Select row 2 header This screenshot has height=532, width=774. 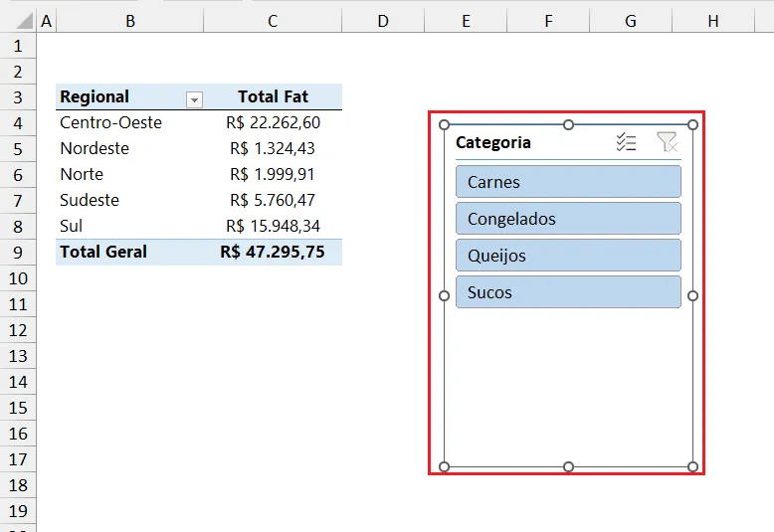click(x=18, y=72)
